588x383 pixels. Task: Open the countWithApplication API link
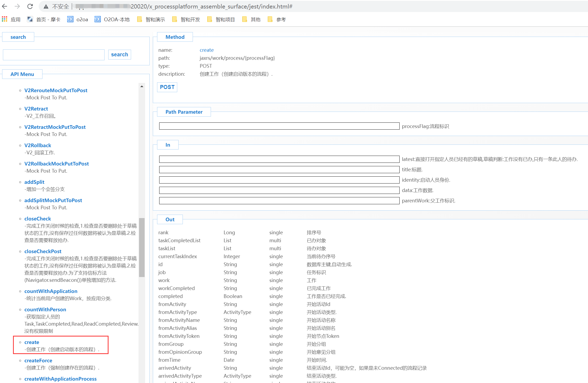pos(51,291)
